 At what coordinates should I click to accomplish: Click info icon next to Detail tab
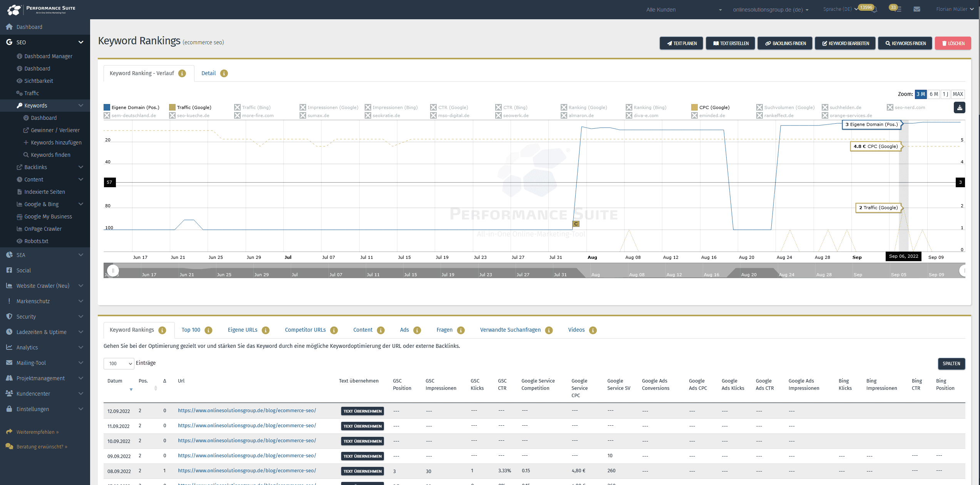point(224,73)
